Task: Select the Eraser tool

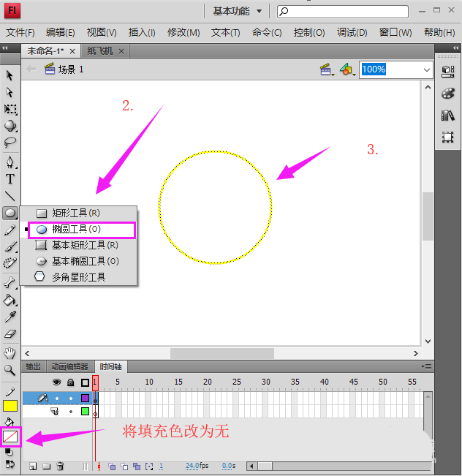Action: (x=10, y=334)
